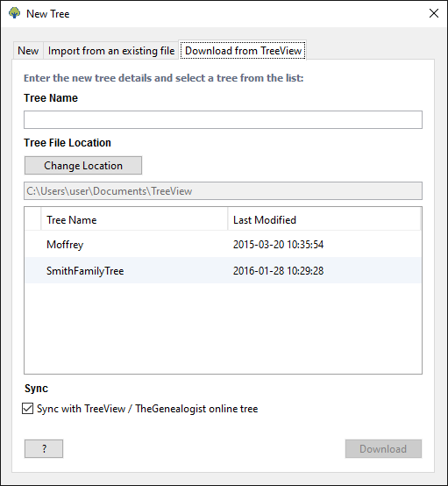Toggle Sync with TreeView online tree checkbox
This screenshot has width=448, height=486.
27,409
